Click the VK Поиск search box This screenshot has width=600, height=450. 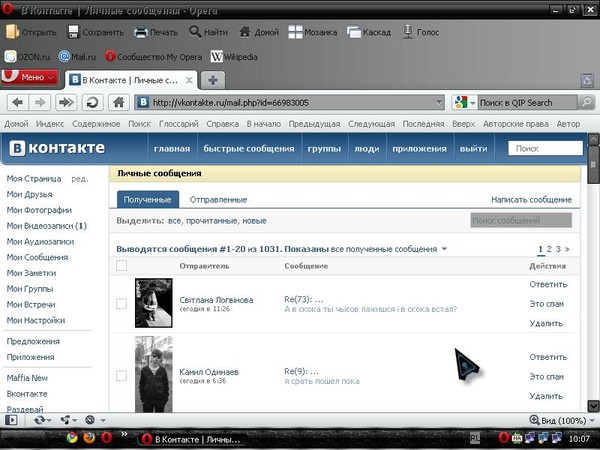pos(545,148)
